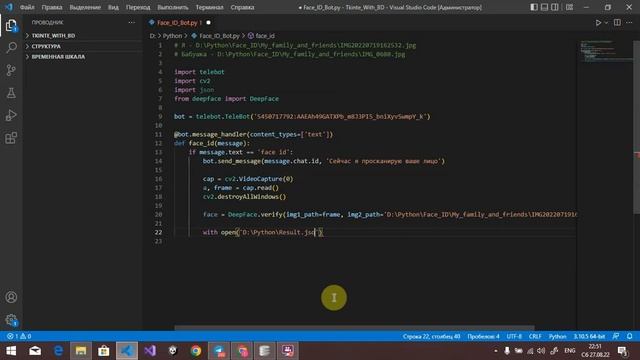Open the Source Control view
The image size is (640, 360).
(11, 70)
